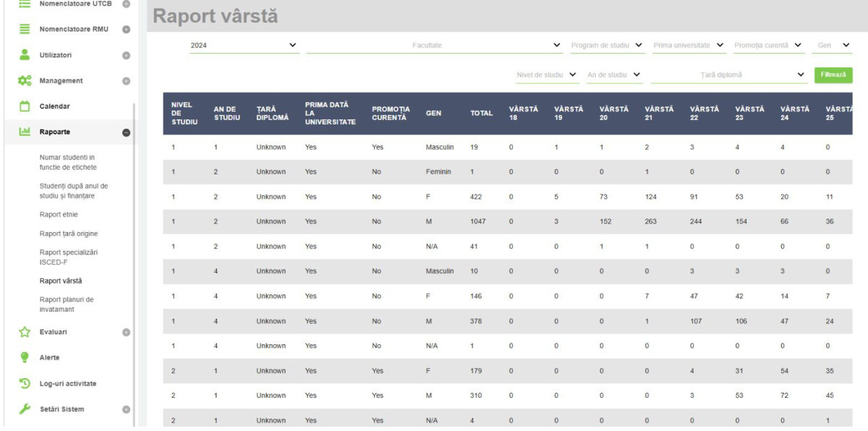Click the Nomenclatoare RMU list icon
This screenshot has width=868, height=431.
(25, 29)
